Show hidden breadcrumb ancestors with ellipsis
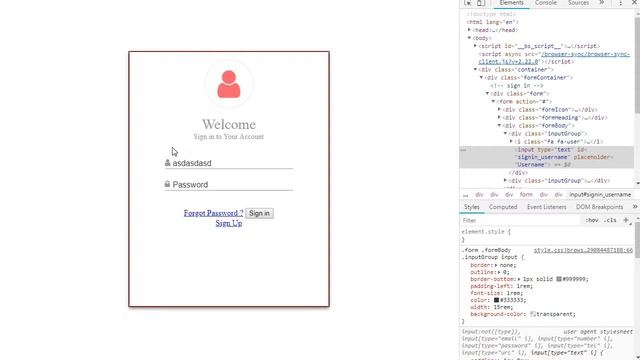This screenshot has width=640, height=360. pos(466,195)
